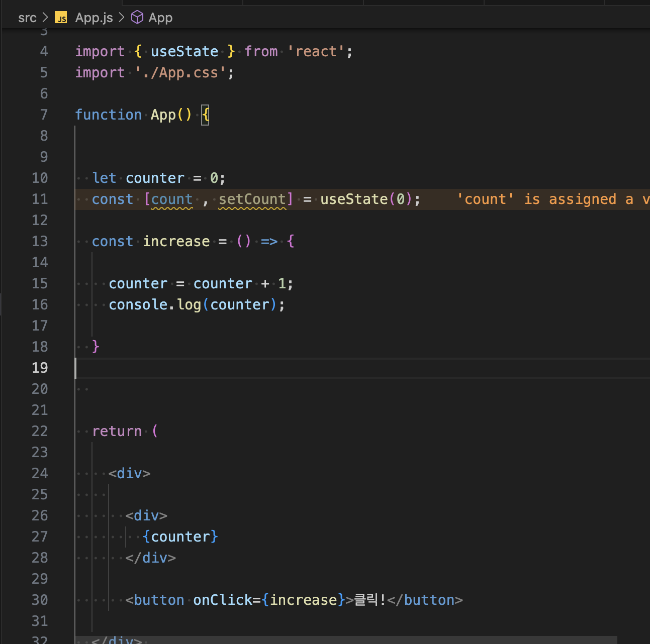Image resolution: width=650 pixels, height=644 pixels.
Task: Click the 'const' keyword on line 13
Action: 113,241
